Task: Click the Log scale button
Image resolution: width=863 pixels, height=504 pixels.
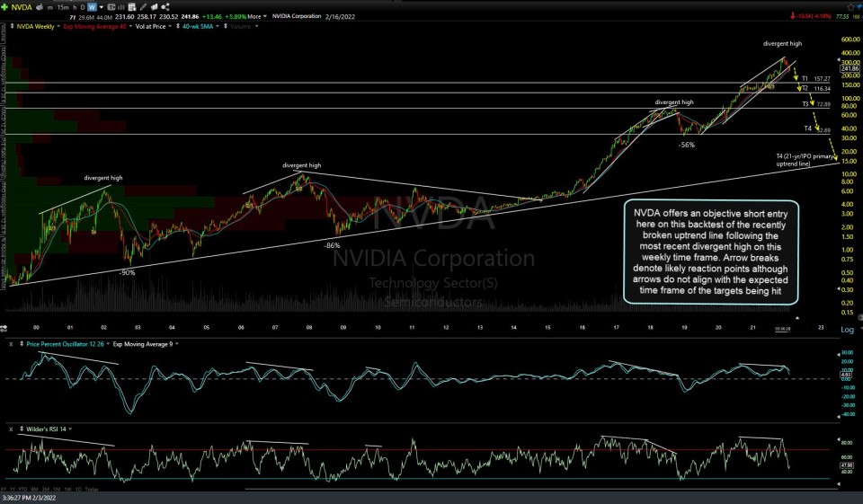Action: click(847, 330)
